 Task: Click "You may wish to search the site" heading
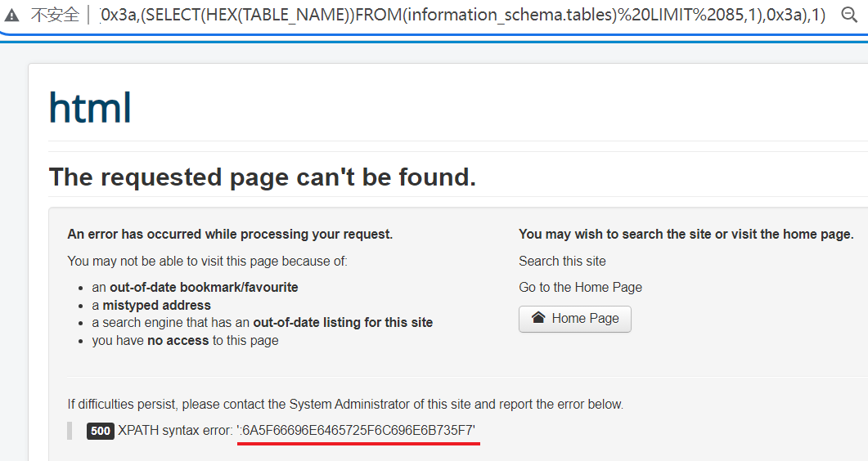(x=686, y=234)
